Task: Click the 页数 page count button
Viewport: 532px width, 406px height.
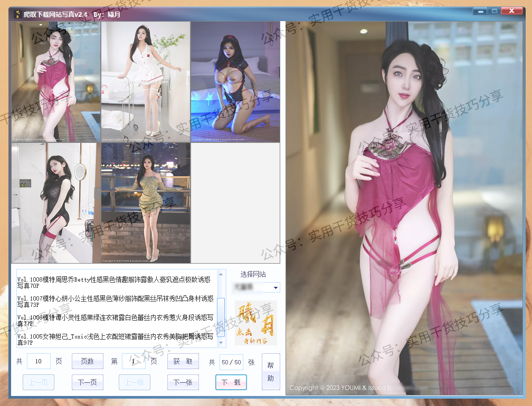Action: click(x=87, y=361)
